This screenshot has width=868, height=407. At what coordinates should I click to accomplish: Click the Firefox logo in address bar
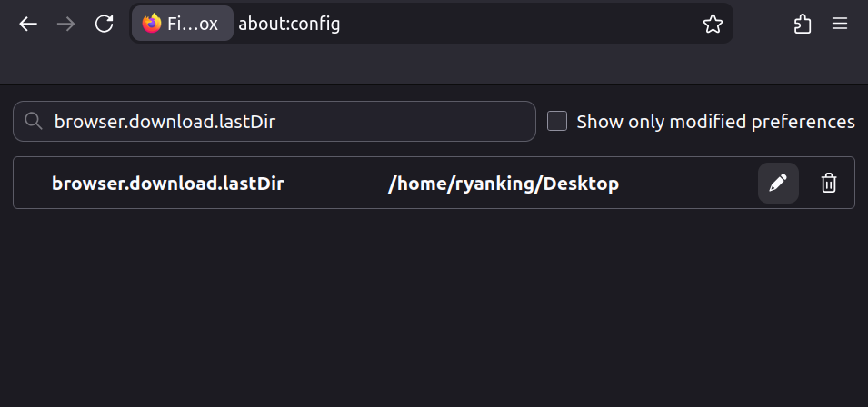pos(152,24)
